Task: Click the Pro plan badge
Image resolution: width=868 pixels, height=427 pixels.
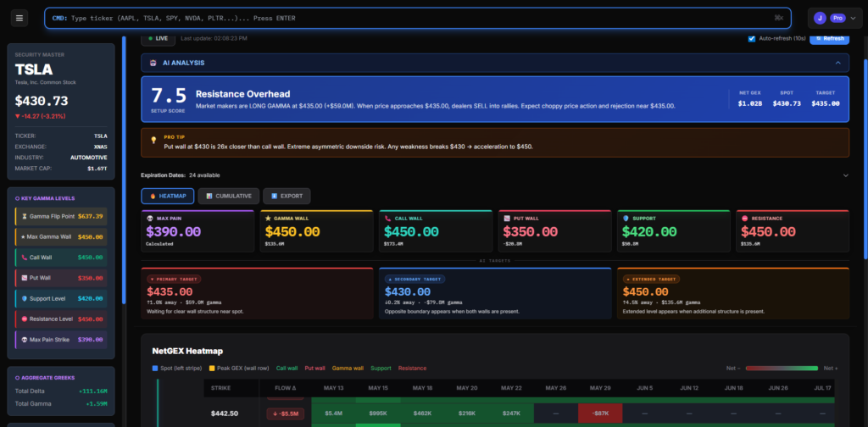Action: pyautogui.click(x=837, y=19)
